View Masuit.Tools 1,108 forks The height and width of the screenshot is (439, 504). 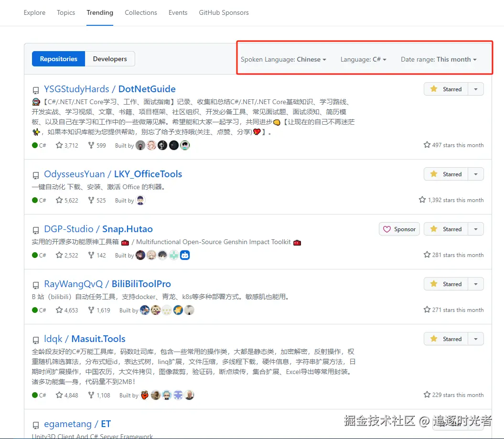[x=99, y=395]
